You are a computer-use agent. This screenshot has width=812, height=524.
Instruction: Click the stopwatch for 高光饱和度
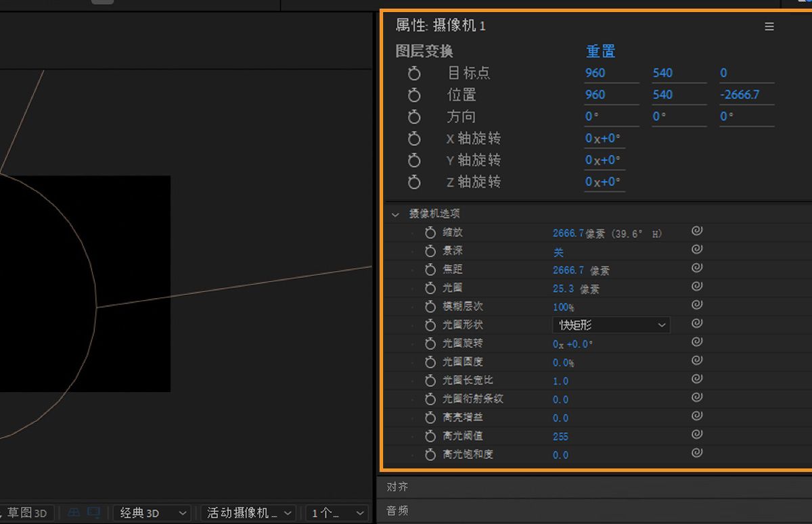point(431,455)
